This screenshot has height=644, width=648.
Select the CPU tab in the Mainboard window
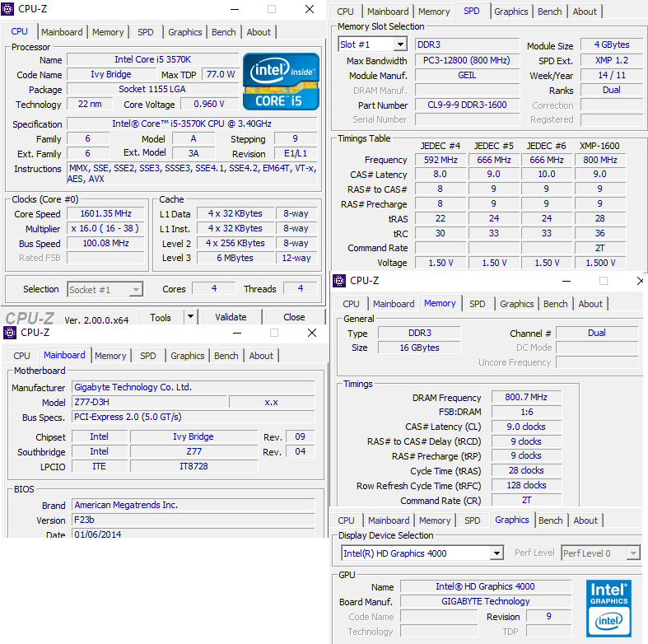point(21,356)
